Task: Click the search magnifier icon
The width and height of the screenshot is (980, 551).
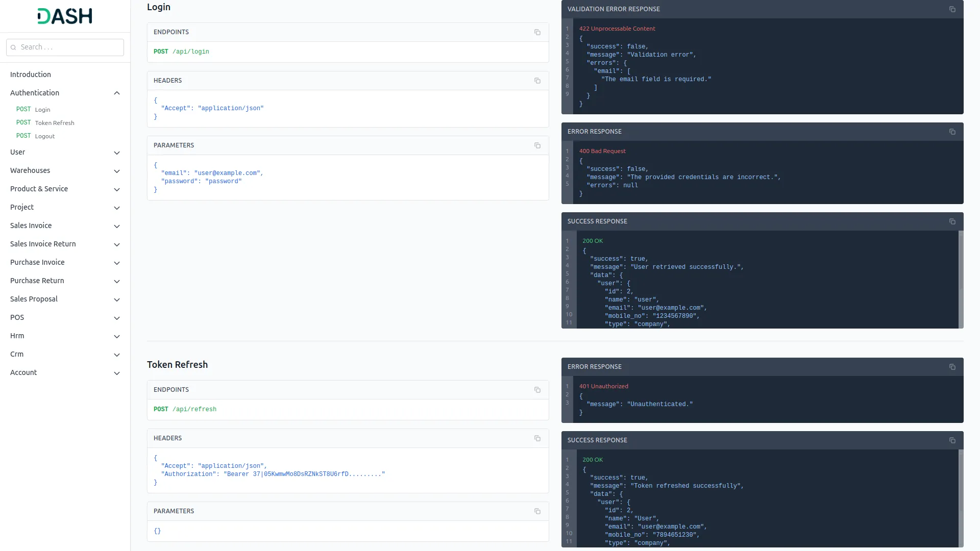Action: (14, 47)
